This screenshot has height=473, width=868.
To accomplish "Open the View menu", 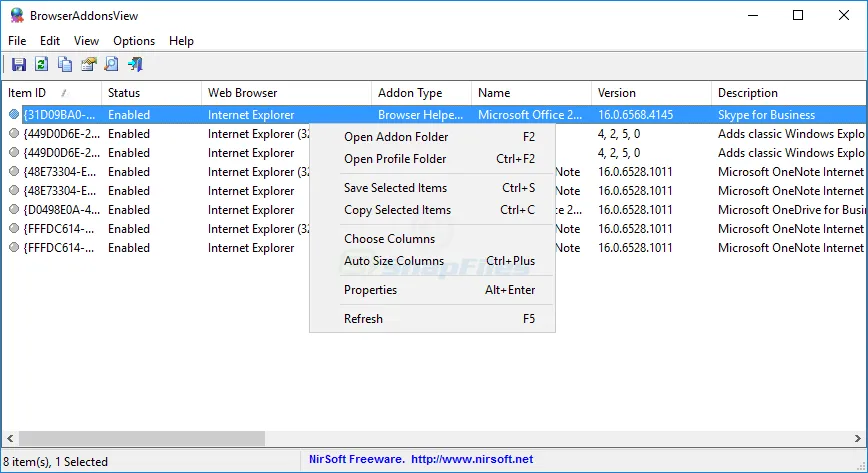I will pos(86,41).
